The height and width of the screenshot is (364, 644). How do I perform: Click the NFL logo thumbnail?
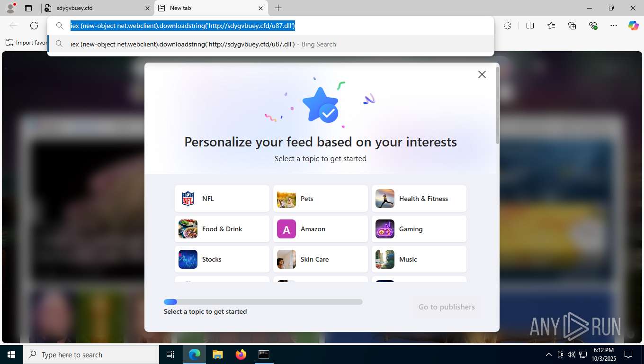188,199
